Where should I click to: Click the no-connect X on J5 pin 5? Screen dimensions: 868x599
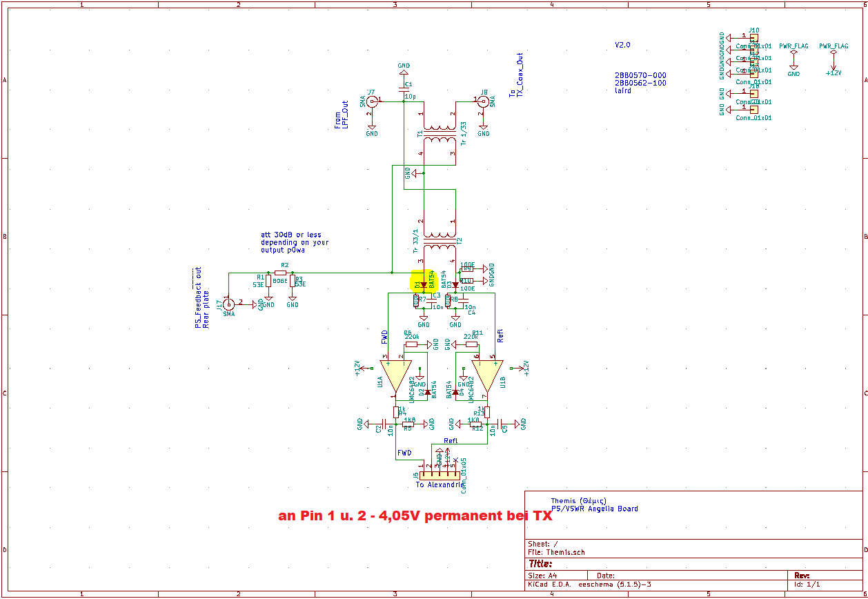pyautogui.click(x=455, y=460)
